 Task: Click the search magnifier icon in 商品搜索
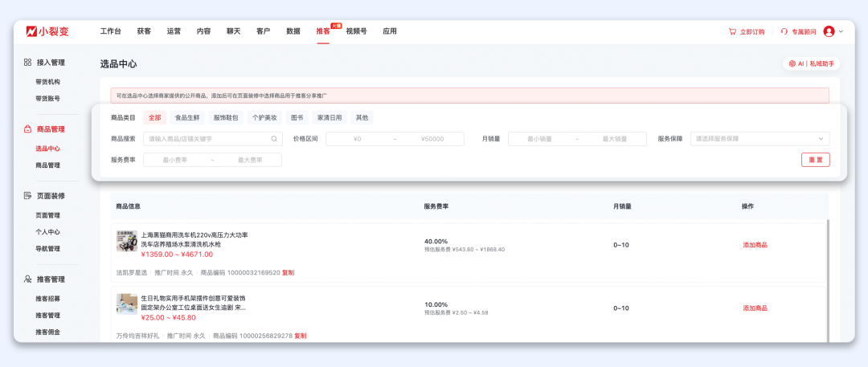click(274, 139)
